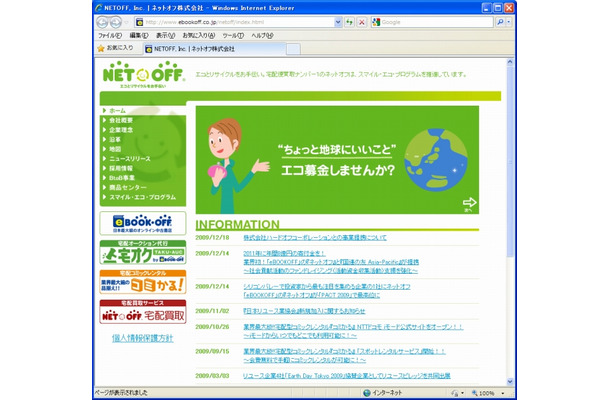610x400 pixels.
Task: Open the zoom level dropdown at 100%
Action: [503, 393]
